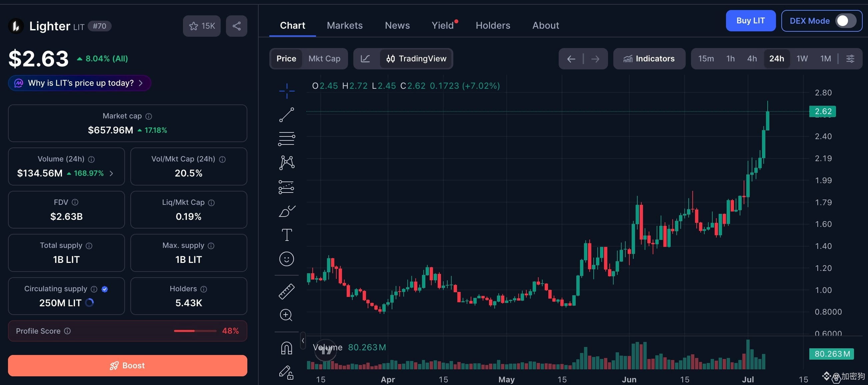Undo chart action with left arrow

tap(571, 59)
